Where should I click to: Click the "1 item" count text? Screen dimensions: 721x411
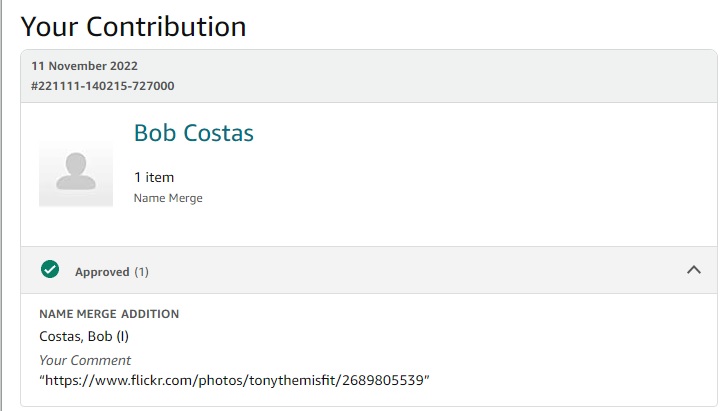point(154,177)
